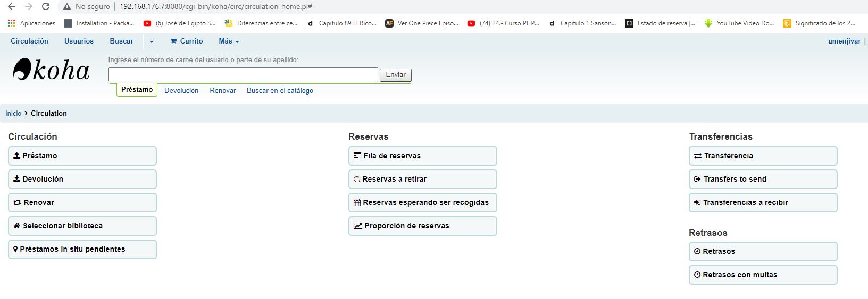The image size is (868, 299).
Task: Select the Buscar en el catálogo tab
Action: (280, 90)
